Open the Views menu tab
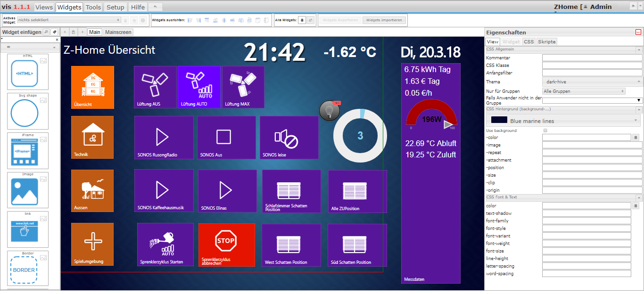Image resolution: width=644 pixels, height=294 pixels. tap(44, 7)
